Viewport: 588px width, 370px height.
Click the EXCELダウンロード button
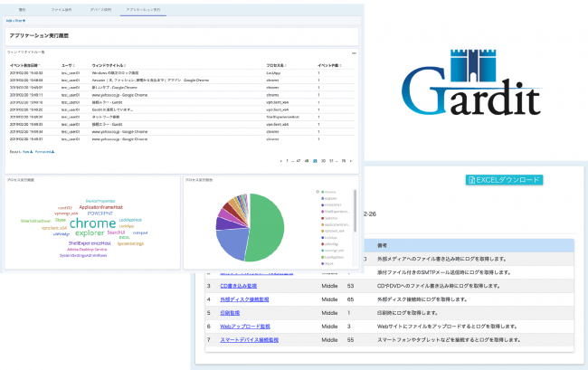tap(505, 180)
